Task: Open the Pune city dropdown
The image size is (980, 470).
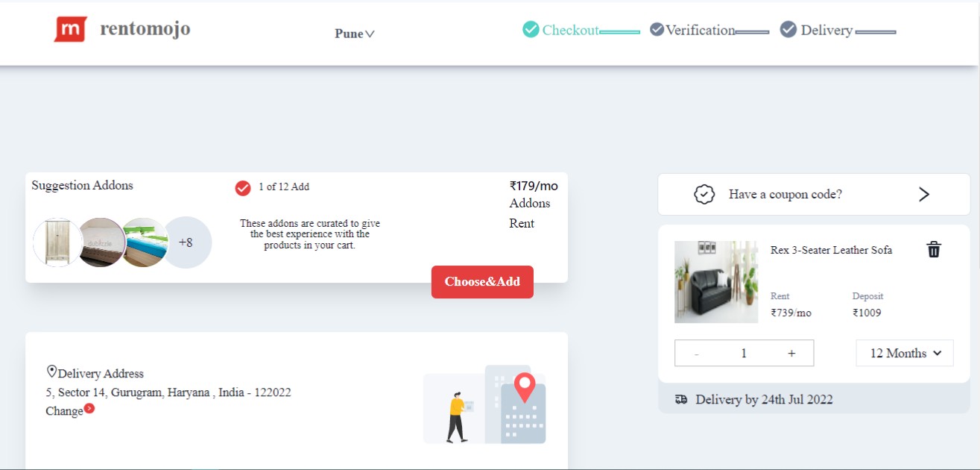Action: tap(354, 34)
